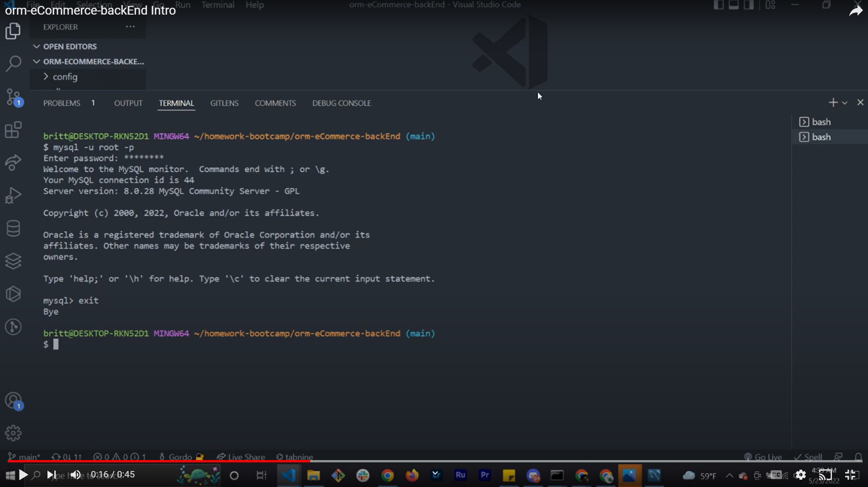The height and width of the screenshot is (487, 868).
Task: Open the Extensions view
Action: [x=13, y=130]
